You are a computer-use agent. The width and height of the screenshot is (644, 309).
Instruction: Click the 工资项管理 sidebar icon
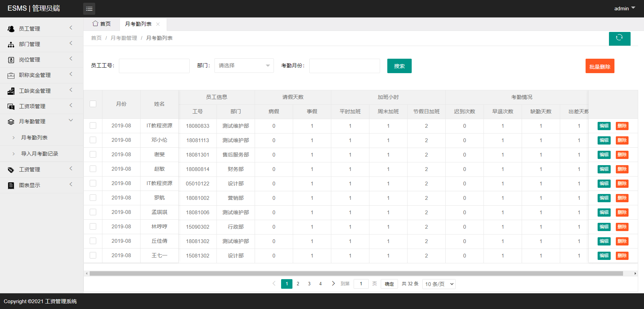coord(11,106)
